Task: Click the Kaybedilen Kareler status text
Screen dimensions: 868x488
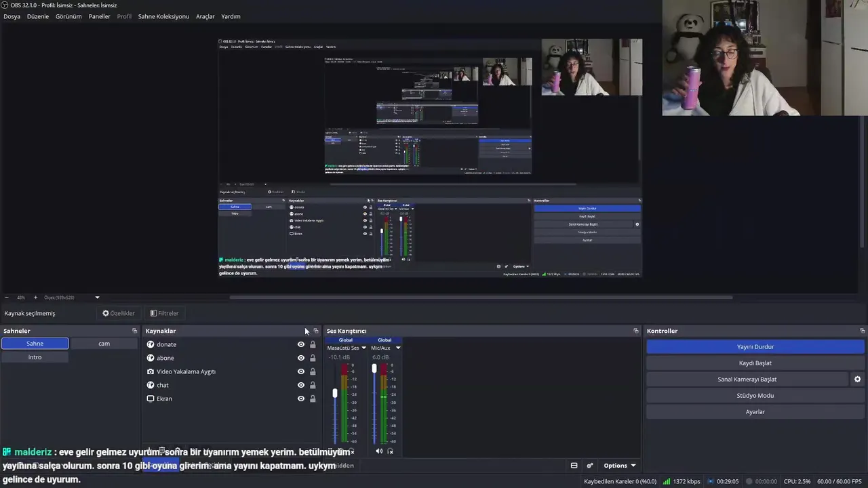Action: point(620,481)
